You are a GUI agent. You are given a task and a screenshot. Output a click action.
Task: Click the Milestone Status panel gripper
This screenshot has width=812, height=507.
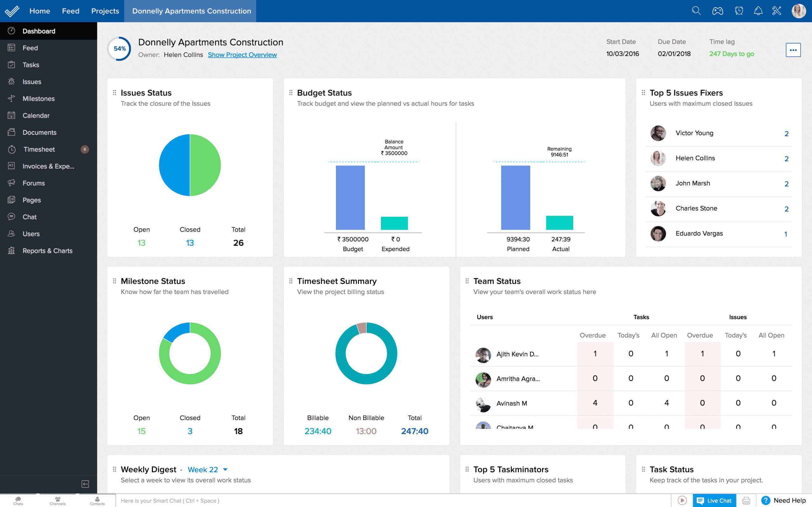tap(114, 281)
